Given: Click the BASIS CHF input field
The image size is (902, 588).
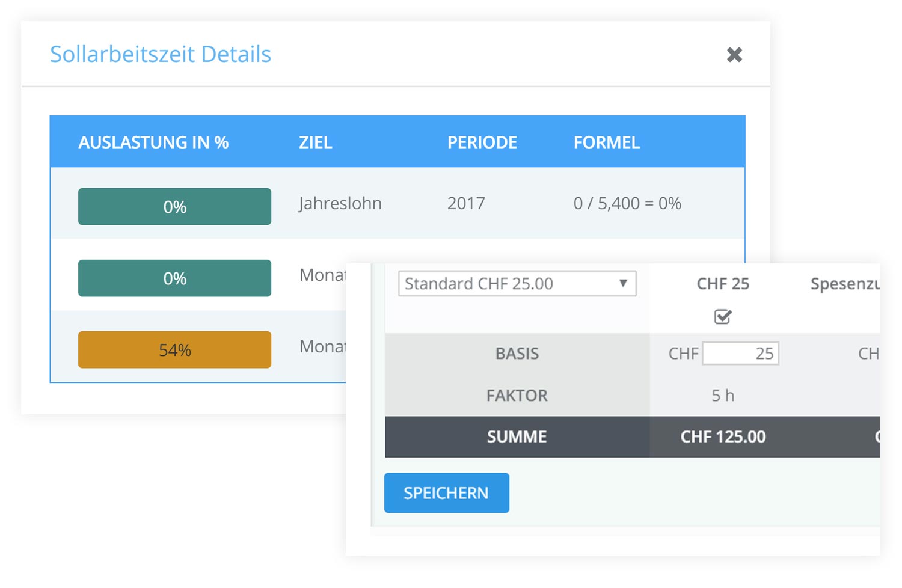Looking at the screenshot, I should (740, 354).
